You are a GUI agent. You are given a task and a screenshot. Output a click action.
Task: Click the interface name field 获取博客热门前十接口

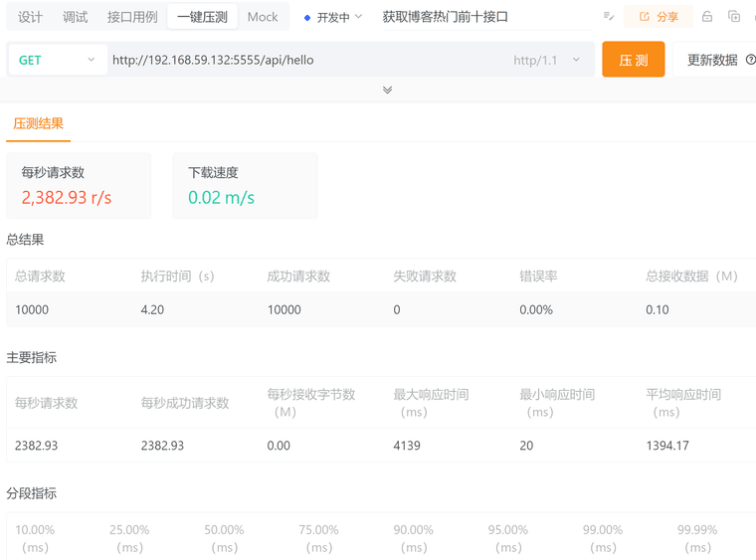(x=445, y=17)
